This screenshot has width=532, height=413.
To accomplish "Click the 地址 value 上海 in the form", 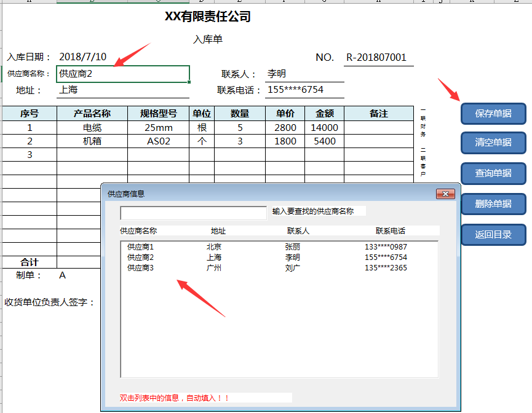I will click(68, 90).
